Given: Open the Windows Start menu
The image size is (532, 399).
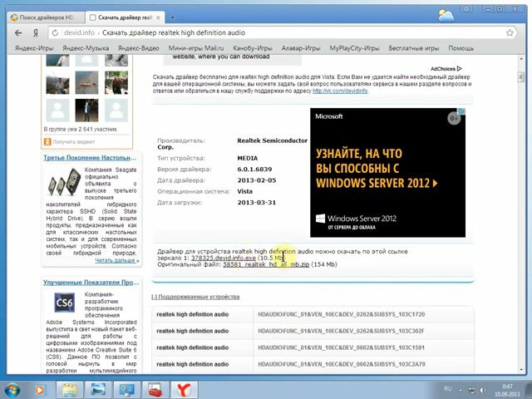Looking at the screenshot, I should [x=12, y=390].
